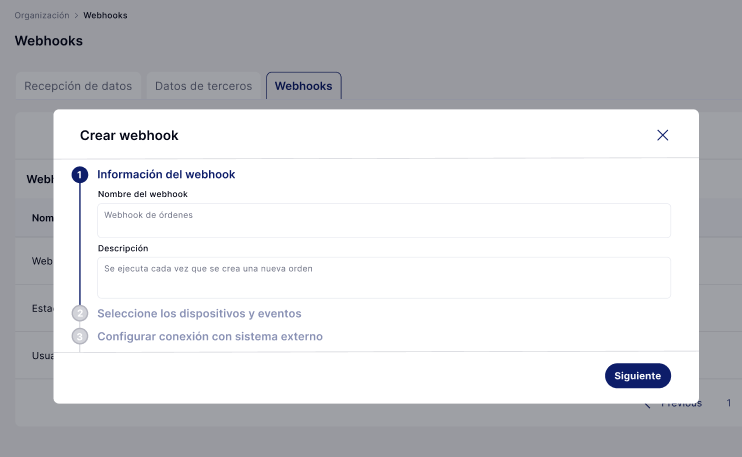Expand the Información del webhook step
Screen dimensions: 742x457
(166, 174)
